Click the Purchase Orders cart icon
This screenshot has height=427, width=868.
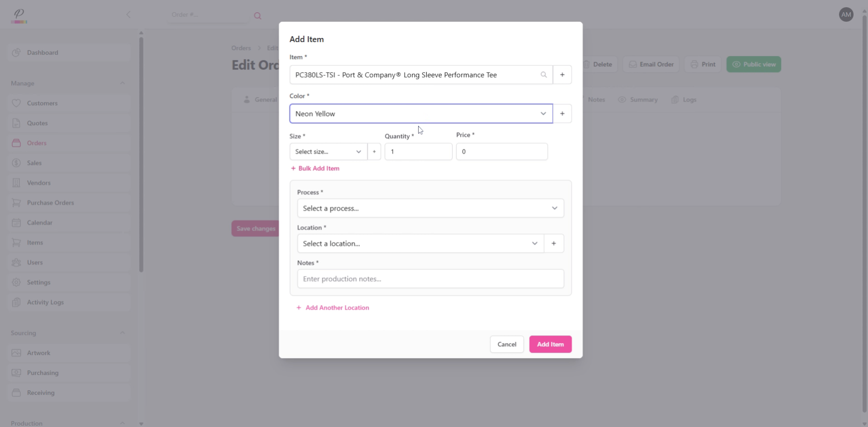[16, 202]
